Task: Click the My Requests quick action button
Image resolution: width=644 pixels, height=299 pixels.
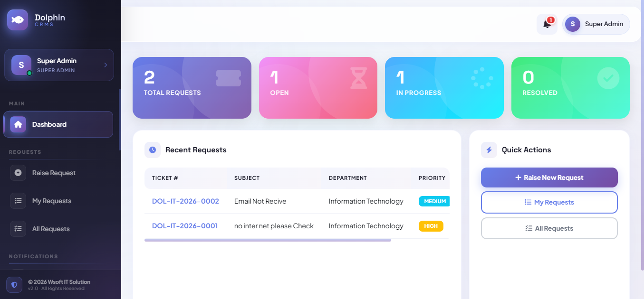Action: pyautogui.click(x=549, y=202)
